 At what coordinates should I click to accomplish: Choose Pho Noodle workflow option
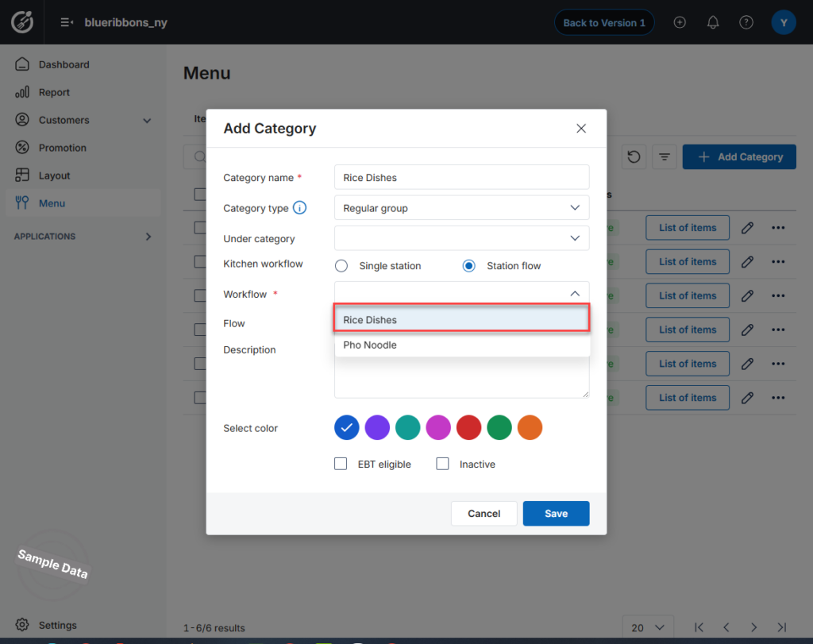461,345
